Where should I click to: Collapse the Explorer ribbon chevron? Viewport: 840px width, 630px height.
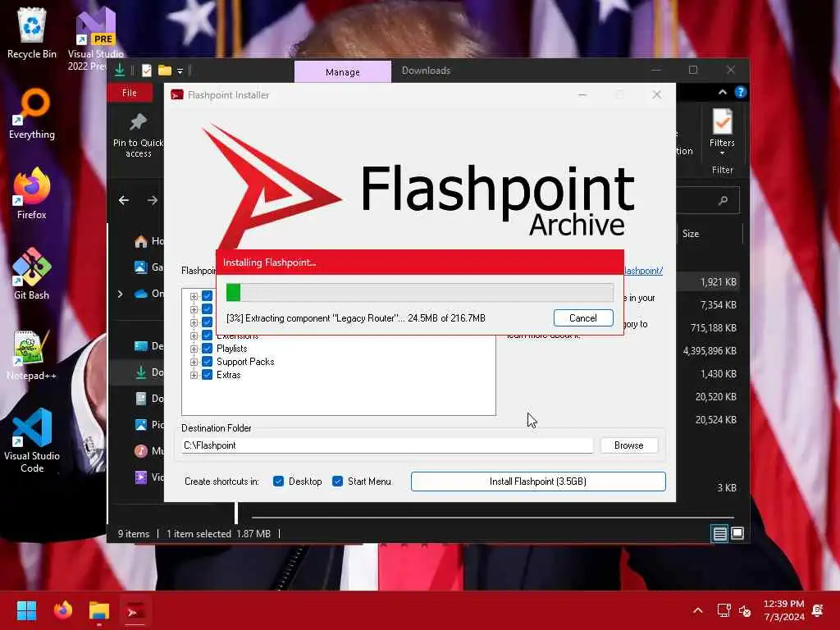[723, 92]
